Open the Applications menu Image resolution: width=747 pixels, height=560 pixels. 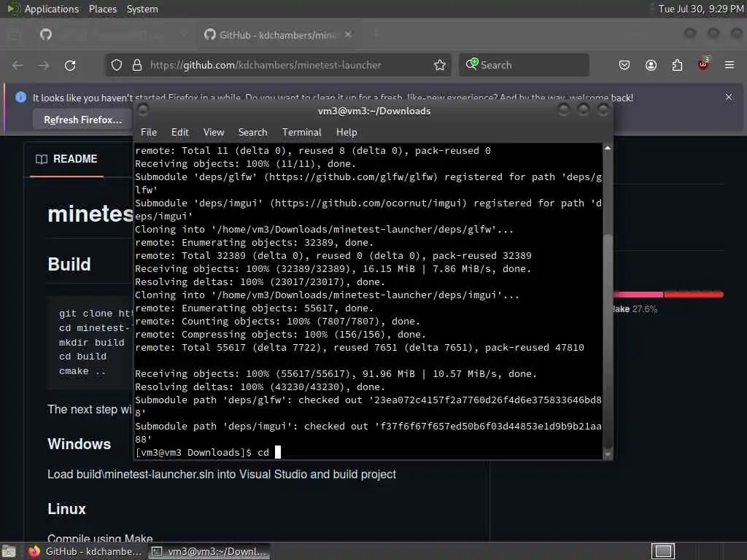click(52, 9)
